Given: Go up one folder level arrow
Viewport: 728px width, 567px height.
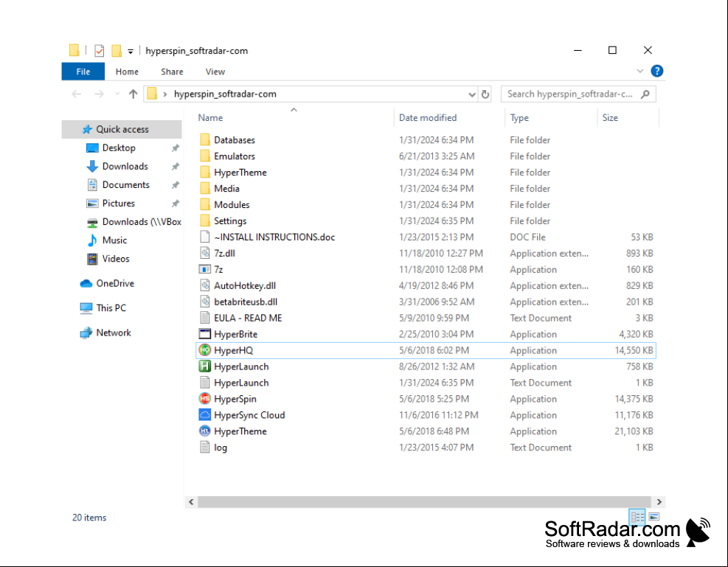Looking at the screenshot, I should click(134, 94).
